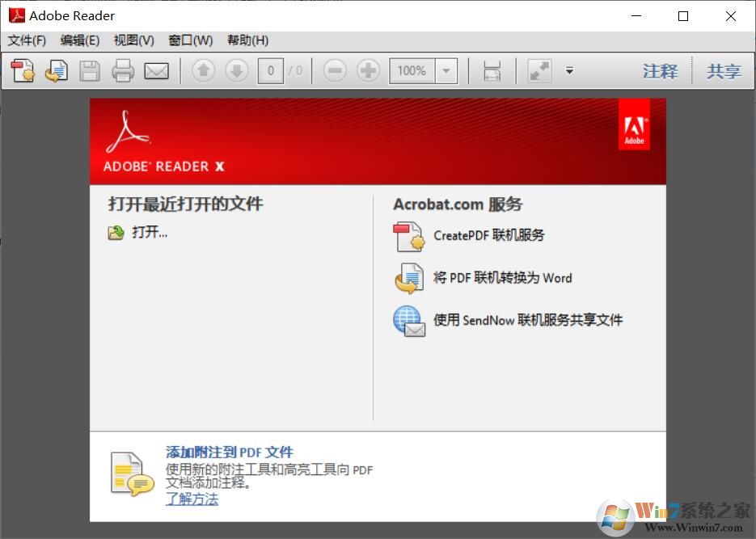Click the 注释 button

pyautogui.click(x=660, y=71)
